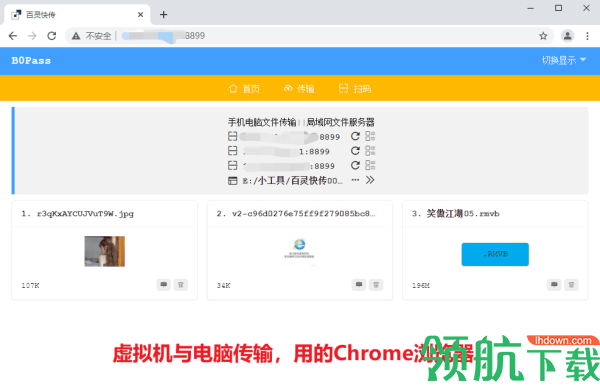Click file name r3qKxAYCUJVuT9W.jpg
Image resolution: width=600 pixels, height=388 pixels.
(x=85, y=214)
